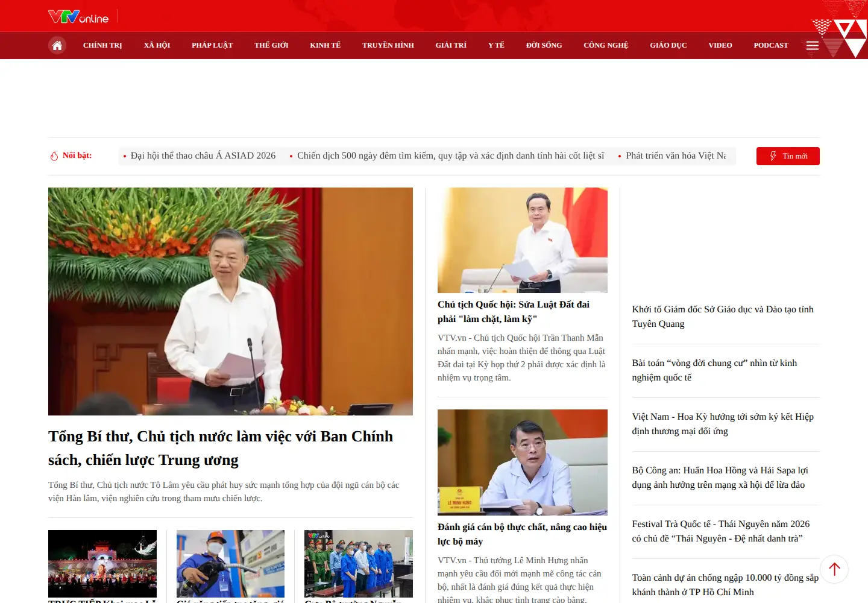Click the festival night stage thumbnail

102,564
